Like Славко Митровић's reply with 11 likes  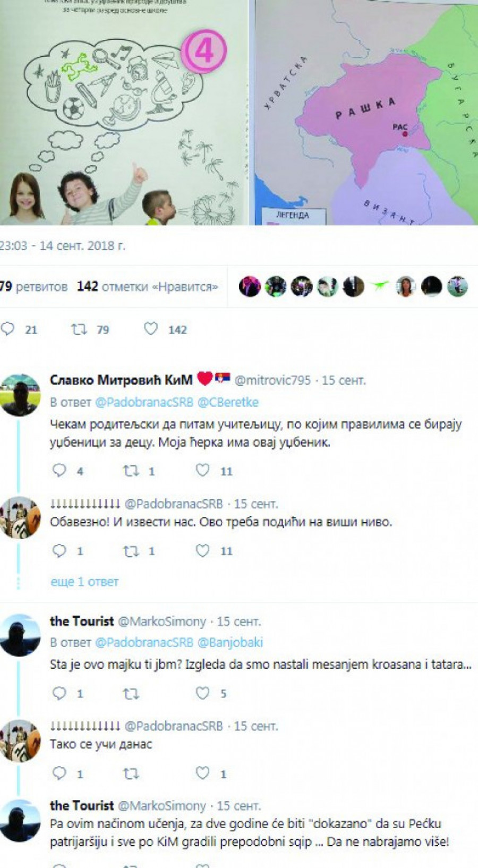coord(203,470)
